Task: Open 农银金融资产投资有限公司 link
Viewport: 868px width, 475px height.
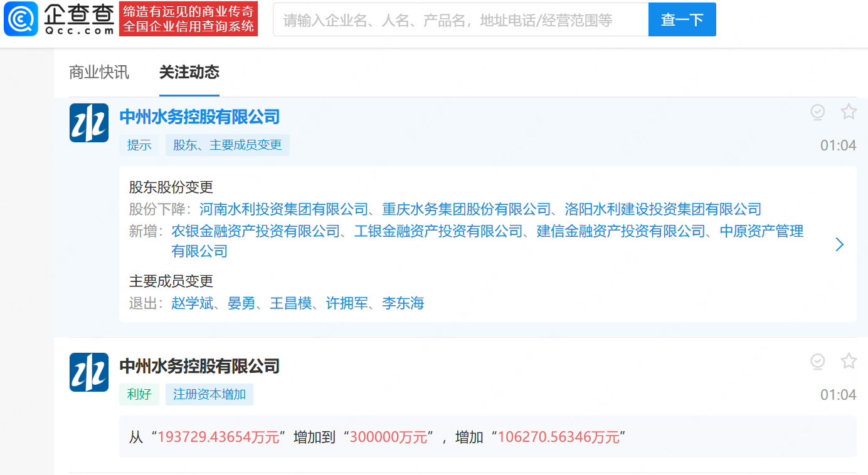Action: [255, 231]
